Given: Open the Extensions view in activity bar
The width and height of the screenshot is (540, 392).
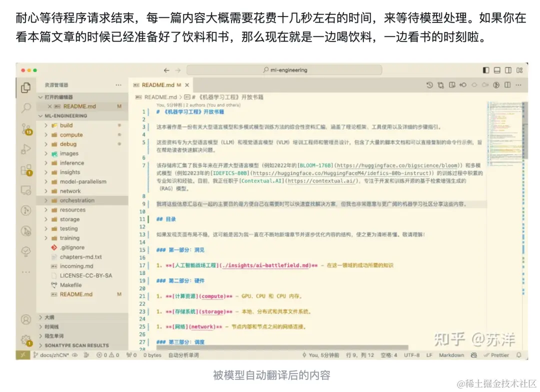Looking at the screenshot, I should click(26, 170).
